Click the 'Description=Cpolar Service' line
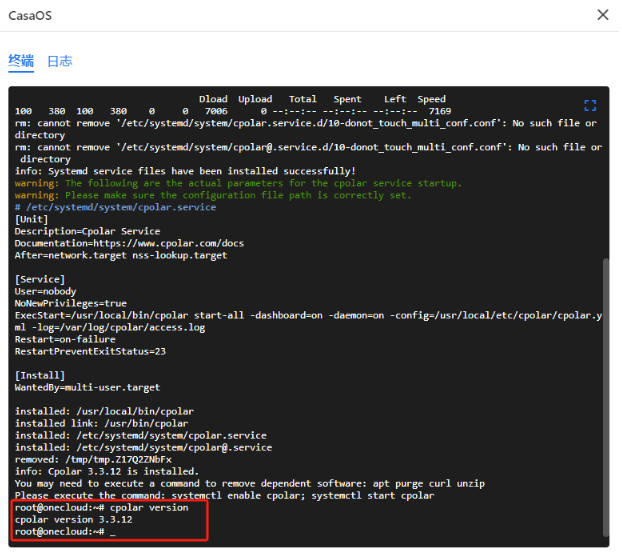622x553 pixels. click(x=87, y=231)
